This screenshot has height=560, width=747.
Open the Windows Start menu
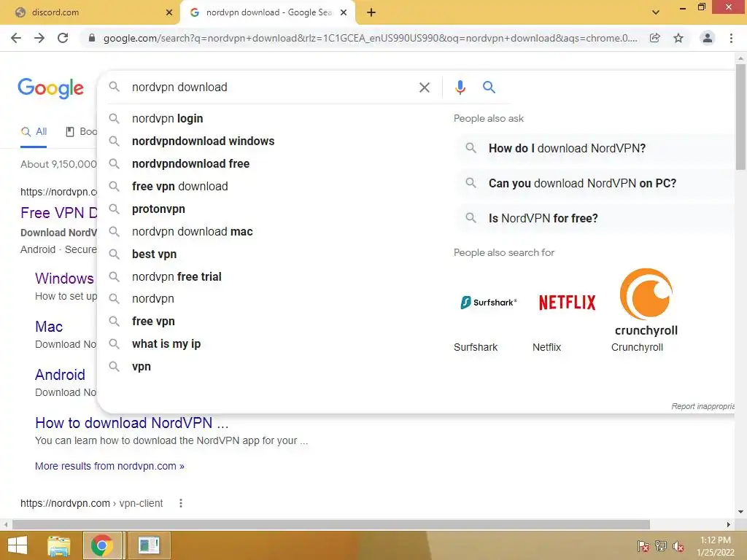point(18,545)
